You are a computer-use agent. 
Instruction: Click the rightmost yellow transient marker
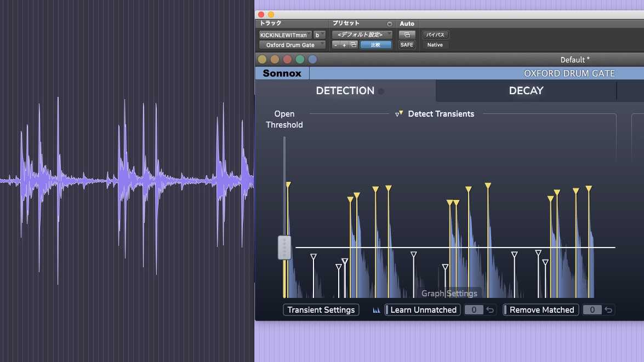click(x=589, y=189)
